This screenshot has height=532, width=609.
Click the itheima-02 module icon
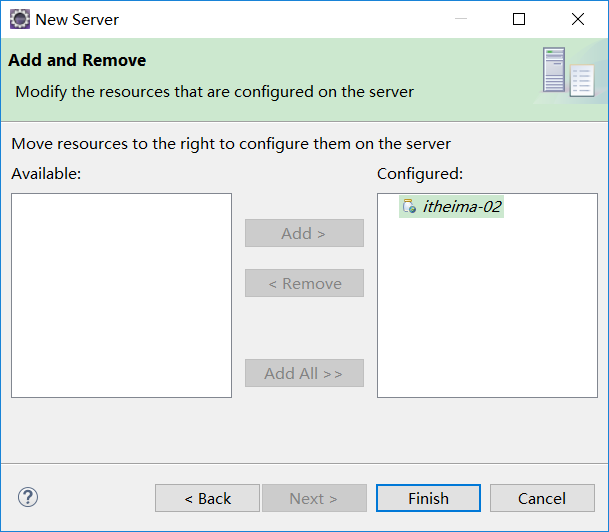[x=408, y=207]
